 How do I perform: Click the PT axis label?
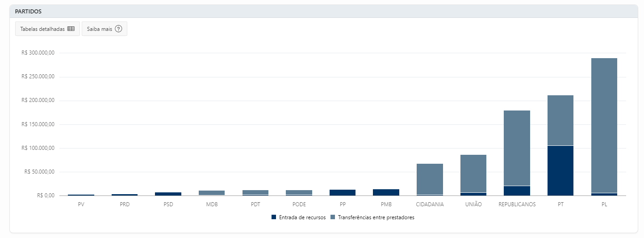(560, 204)
